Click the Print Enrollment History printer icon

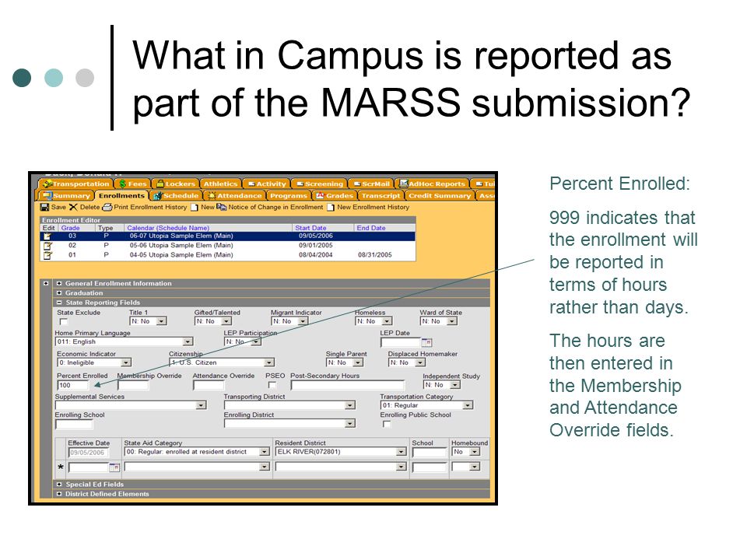(107, 207)
